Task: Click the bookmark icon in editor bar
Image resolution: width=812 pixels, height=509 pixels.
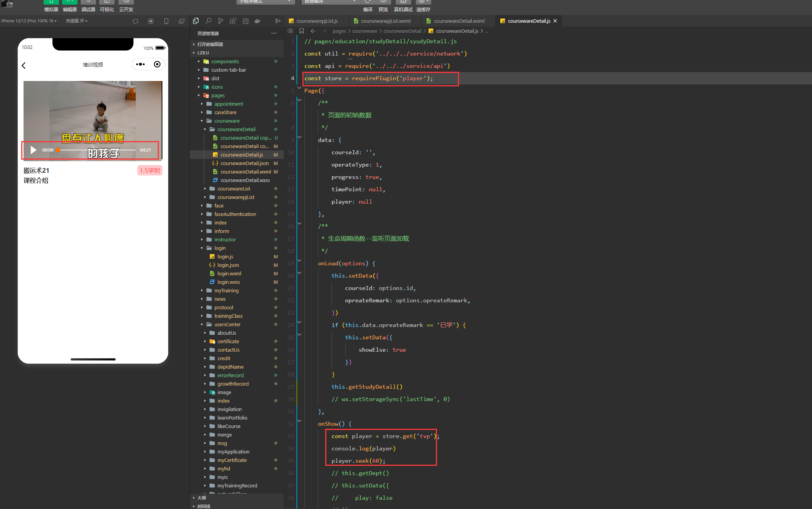Action: (302, 31)
